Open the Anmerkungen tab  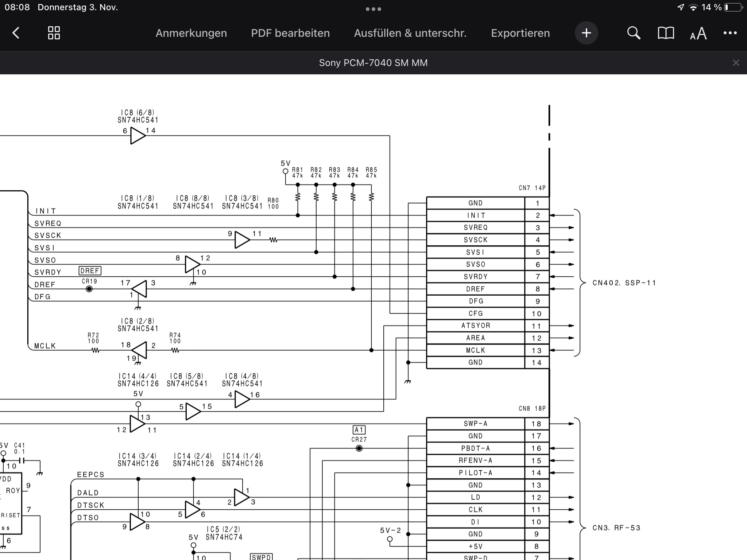click(x=191, y=33)
